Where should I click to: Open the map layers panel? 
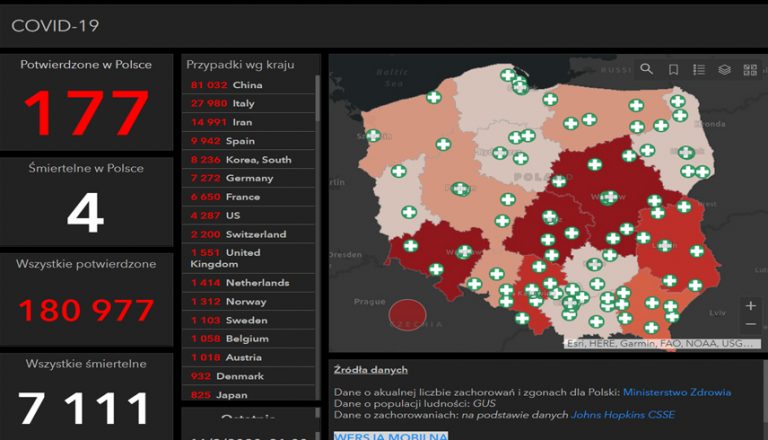click(724, 70)
